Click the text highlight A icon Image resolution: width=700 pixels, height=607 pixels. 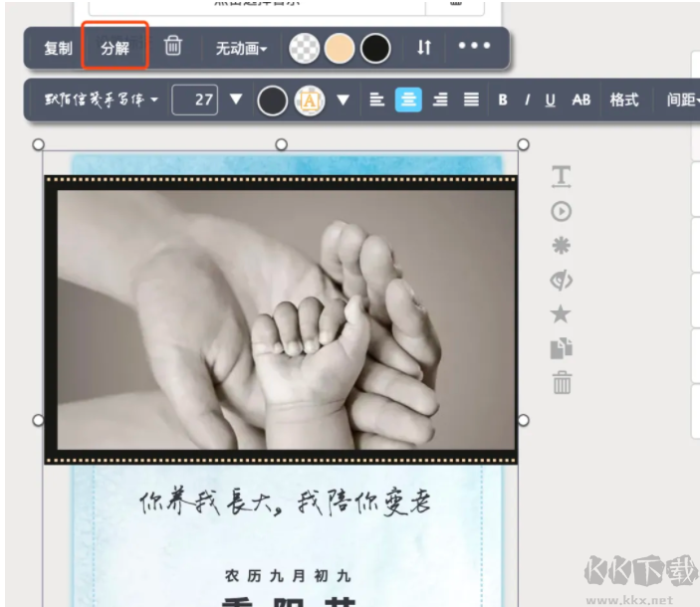310,101
